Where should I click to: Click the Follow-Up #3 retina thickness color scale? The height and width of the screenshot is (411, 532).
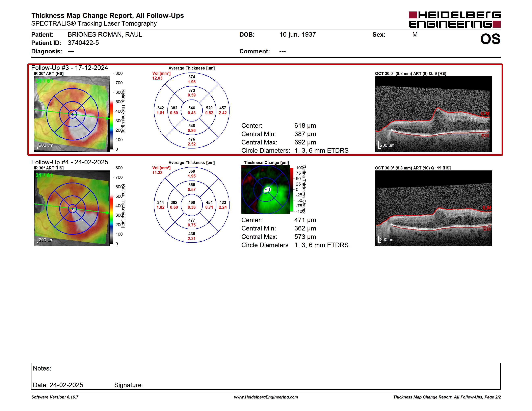click(111, 111)
